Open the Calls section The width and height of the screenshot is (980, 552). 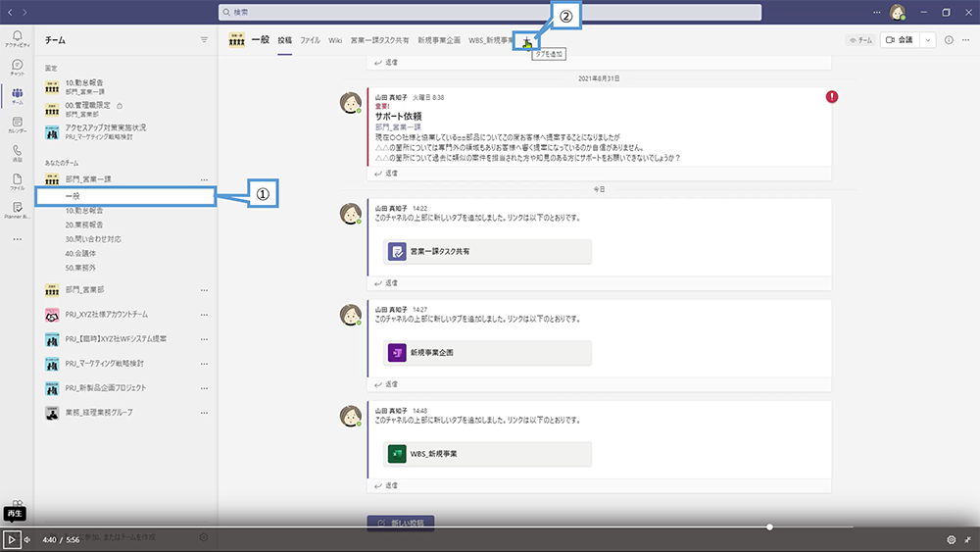[17, 153]
